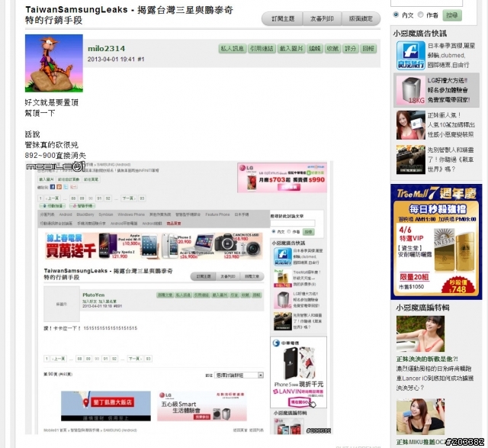This screenshot has width=488, height=448.
Task: Click the 正妹決決 girl in car thumbnail
Action: pos(420,334)
